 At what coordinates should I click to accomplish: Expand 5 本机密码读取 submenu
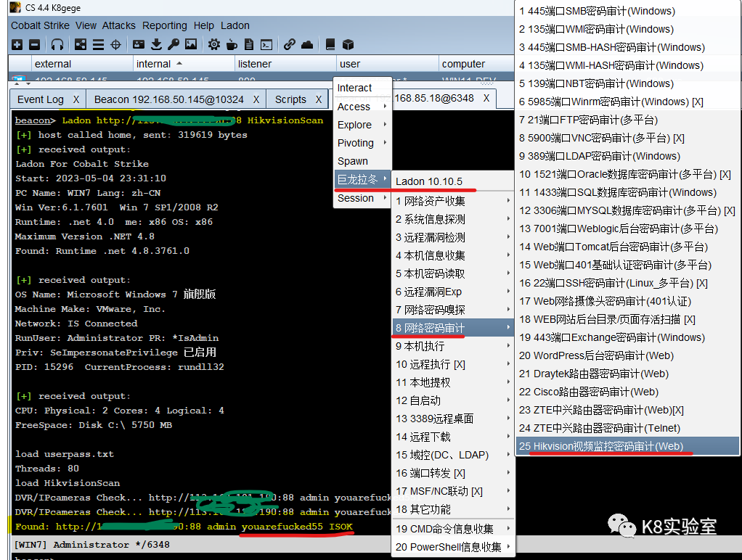[453, 273]
